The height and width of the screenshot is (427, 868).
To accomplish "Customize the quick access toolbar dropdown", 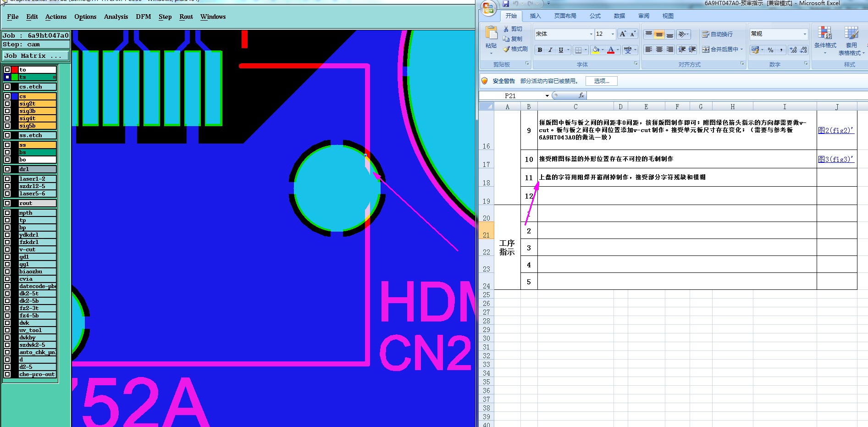I will point(548,4).
